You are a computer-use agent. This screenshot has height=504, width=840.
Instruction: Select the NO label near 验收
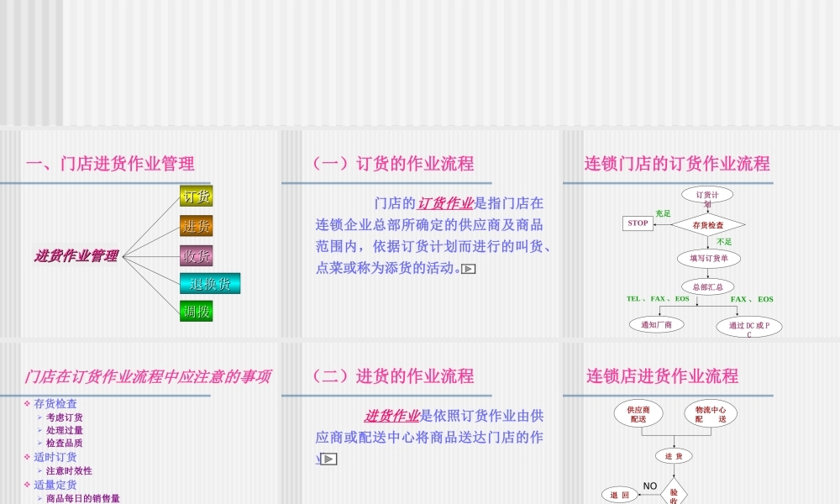pyautogui.click(x=650, y=486)
